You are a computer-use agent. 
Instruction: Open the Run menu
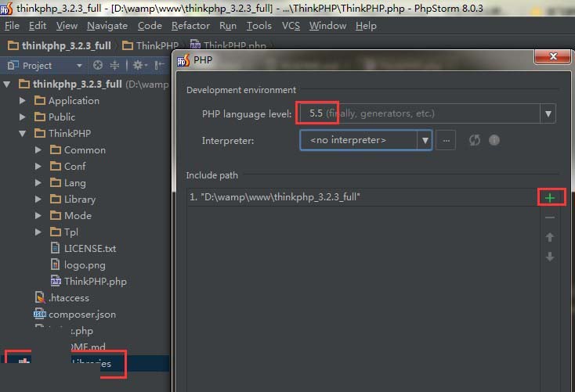pos(228,26)
